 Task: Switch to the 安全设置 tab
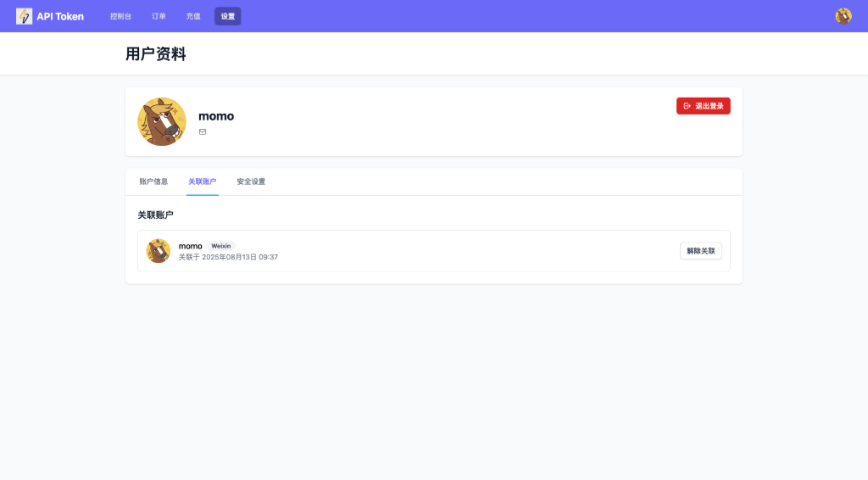click(x=251, y=181)
